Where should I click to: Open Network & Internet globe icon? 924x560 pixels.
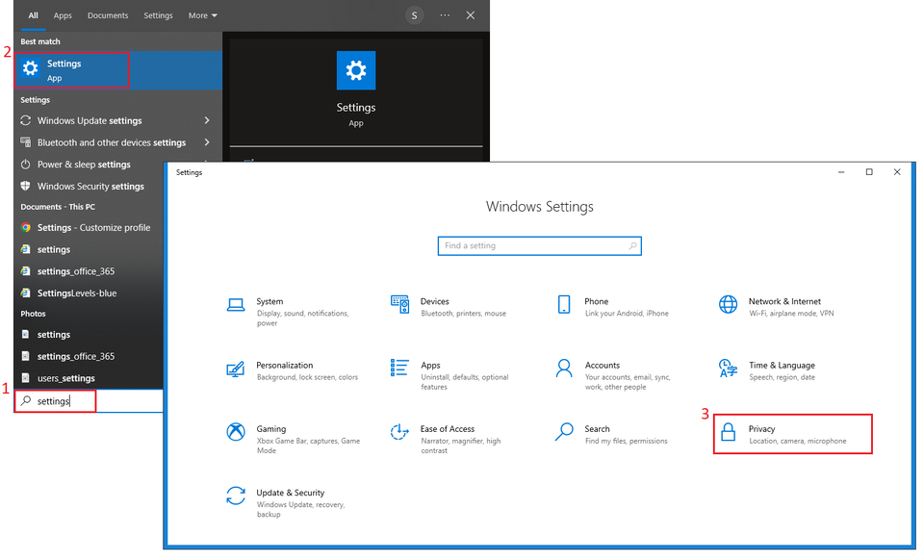pyautogui.click(x=729, y=305)
